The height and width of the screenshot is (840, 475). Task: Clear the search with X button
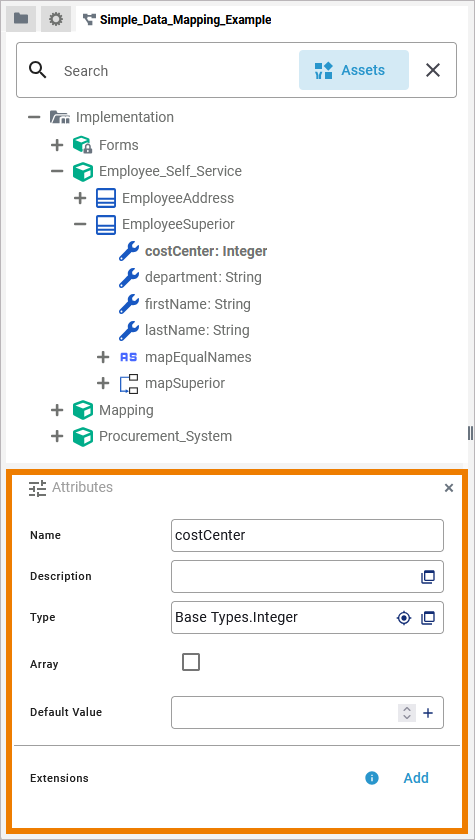(433, 70)
